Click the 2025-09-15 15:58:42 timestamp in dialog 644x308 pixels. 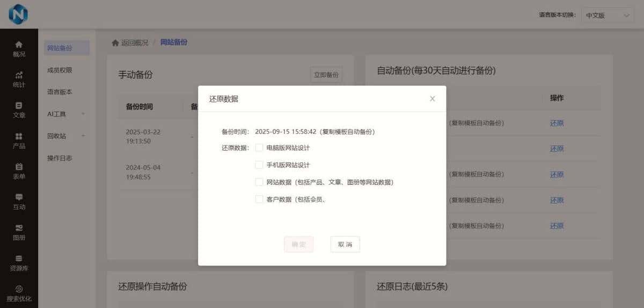[x=286, y=132]
